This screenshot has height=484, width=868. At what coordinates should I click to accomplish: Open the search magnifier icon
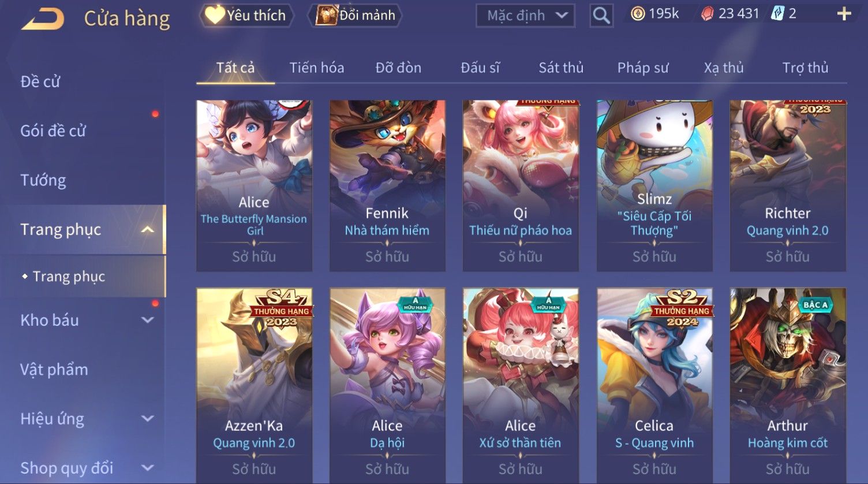click(x=601, y=16)
